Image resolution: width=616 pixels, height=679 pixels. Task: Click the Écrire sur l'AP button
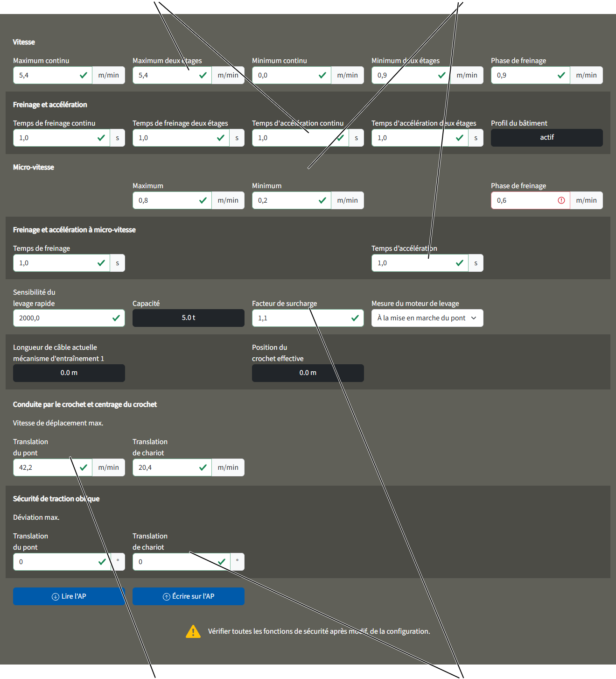(x=189, y=596)
